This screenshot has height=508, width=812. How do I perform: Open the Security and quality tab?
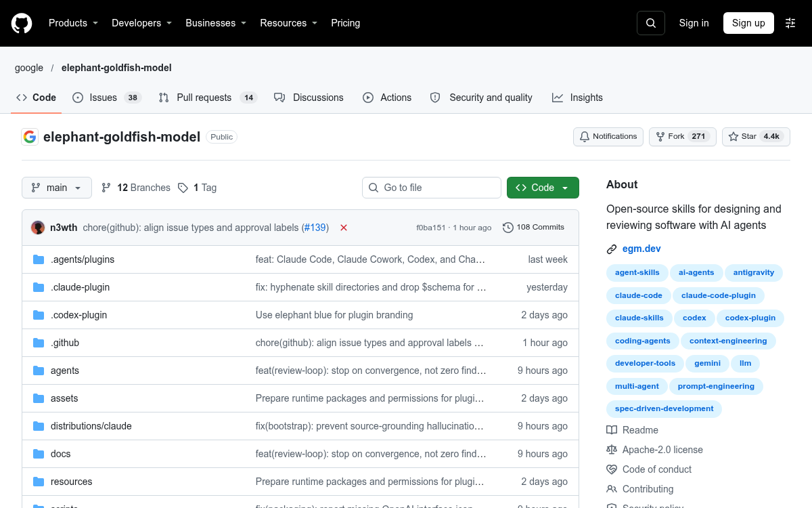481,98
